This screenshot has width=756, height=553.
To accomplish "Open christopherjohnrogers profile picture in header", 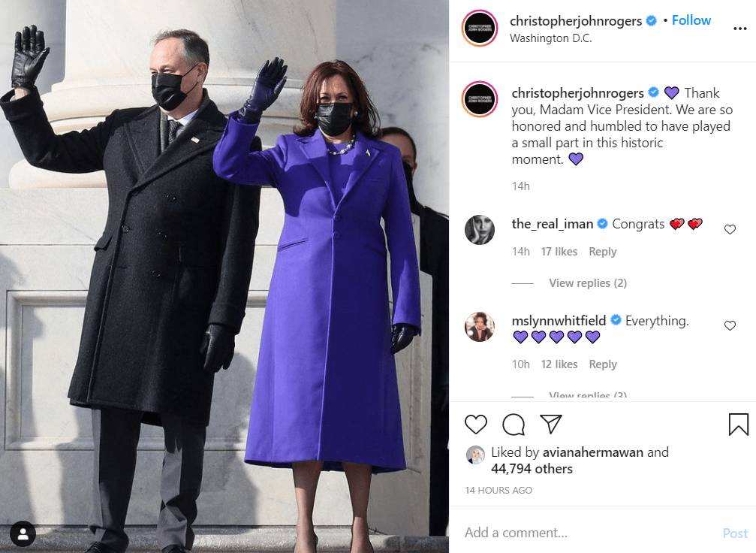I will point(479,28).
